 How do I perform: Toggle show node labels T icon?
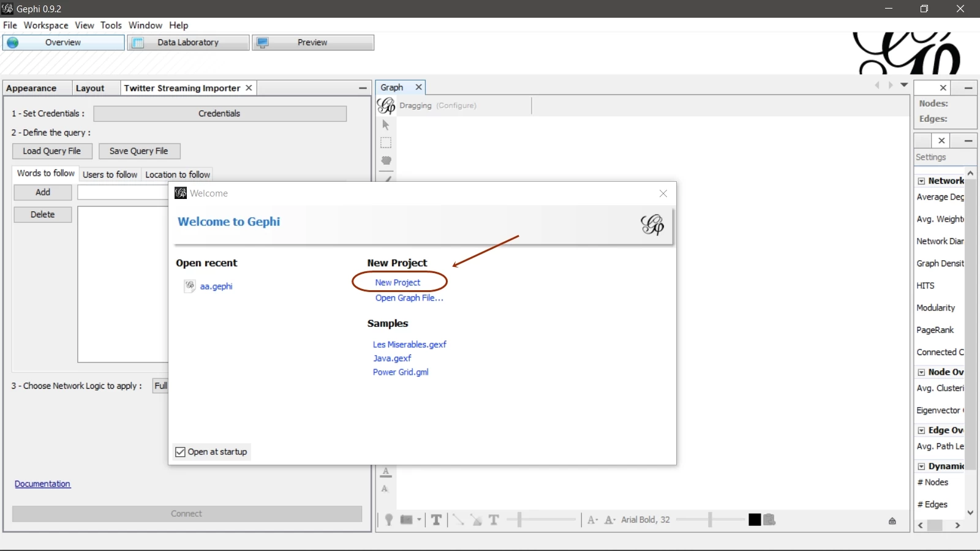click(x=436, y=520)
